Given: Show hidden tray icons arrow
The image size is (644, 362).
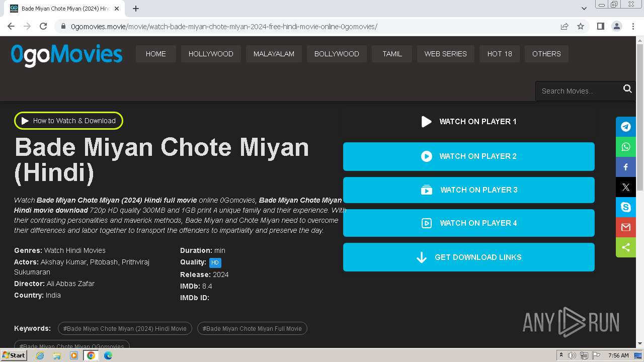Looking at the screenshot, I should click(561, 355).
